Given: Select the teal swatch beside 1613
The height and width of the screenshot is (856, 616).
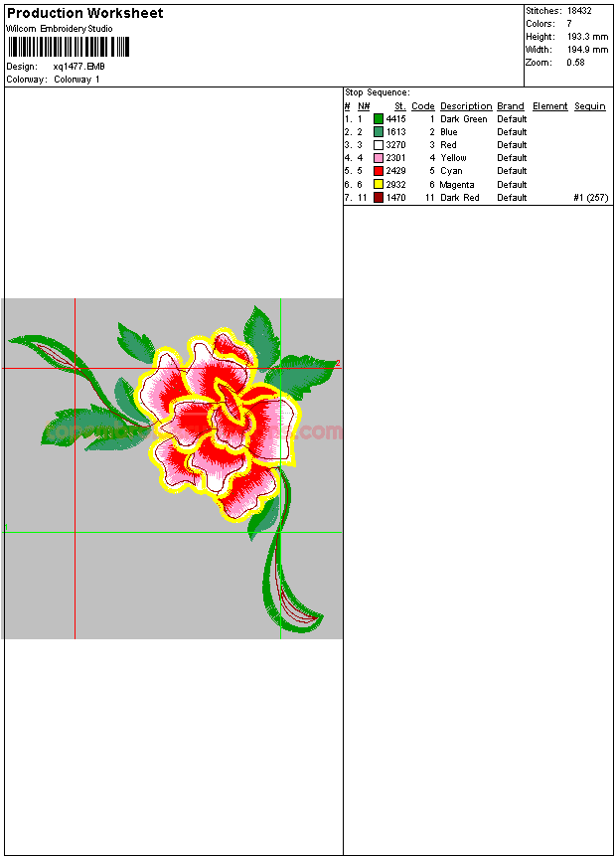Looking at the screenshot, I should [x=379, y=132].
